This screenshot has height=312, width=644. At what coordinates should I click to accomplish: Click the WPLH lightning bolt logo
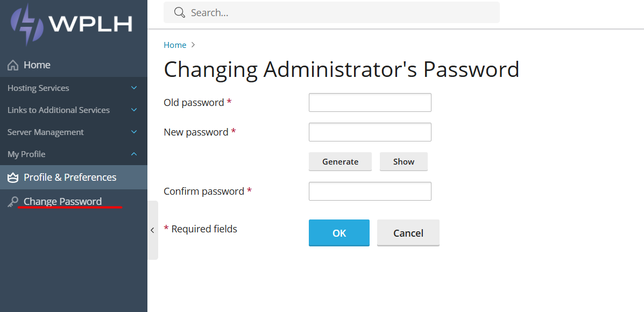pos(27,25)
